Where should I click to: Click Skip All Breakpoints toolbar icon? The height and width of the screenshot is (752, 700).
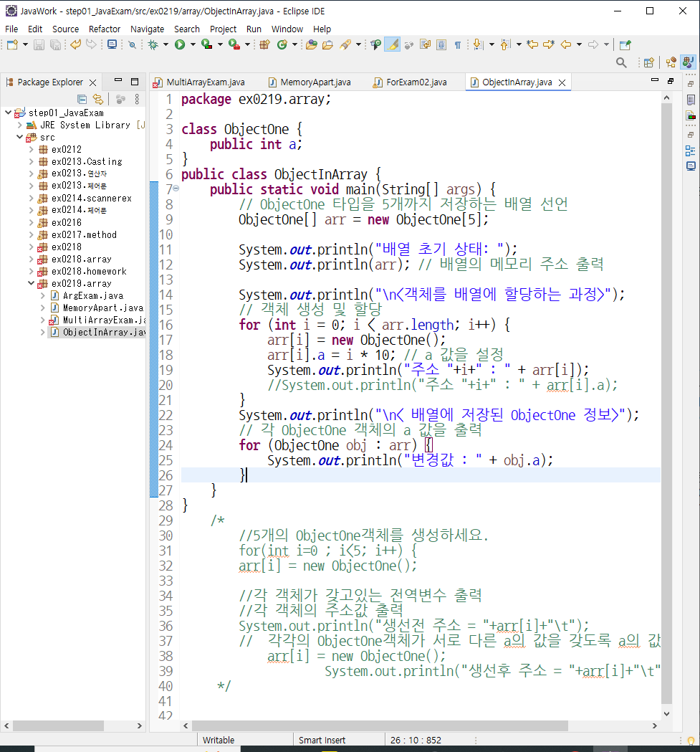(133, 44)
